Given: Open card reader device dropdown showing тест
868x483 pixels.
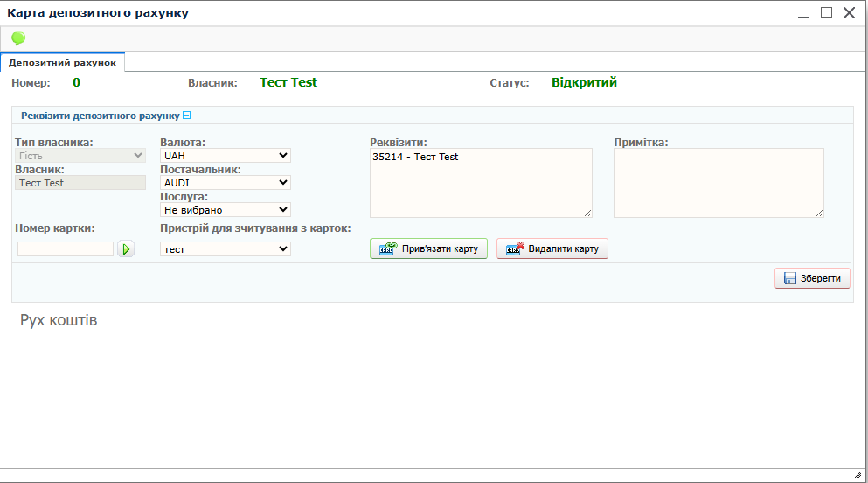Looking at the screenshot, I should pyautogui.click(x=226, y=249).
